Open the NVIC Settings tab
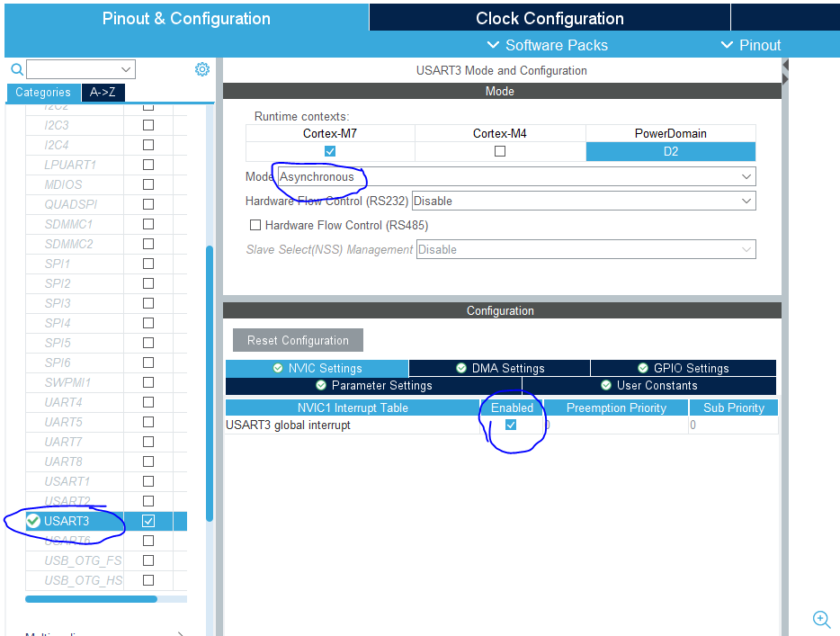The height and width of the screenshot is (636, 840). [x=317, y=368]
